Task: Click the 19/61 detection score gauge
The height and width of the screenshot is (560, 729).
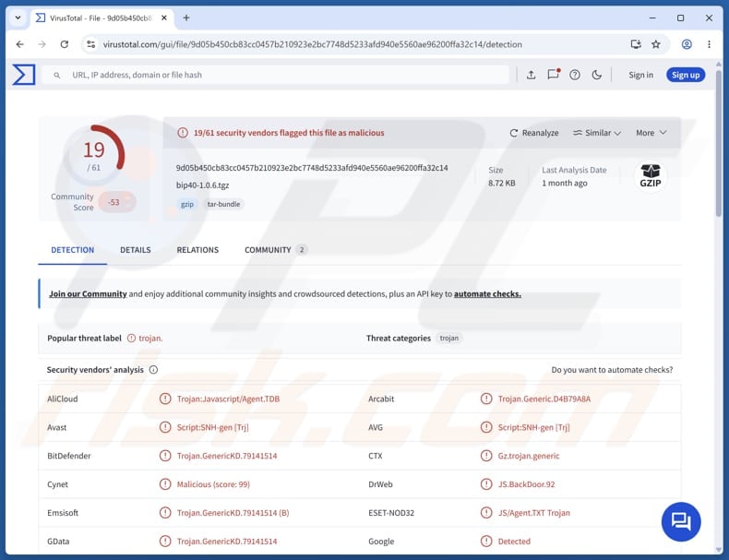Action: tap(94, 155)
